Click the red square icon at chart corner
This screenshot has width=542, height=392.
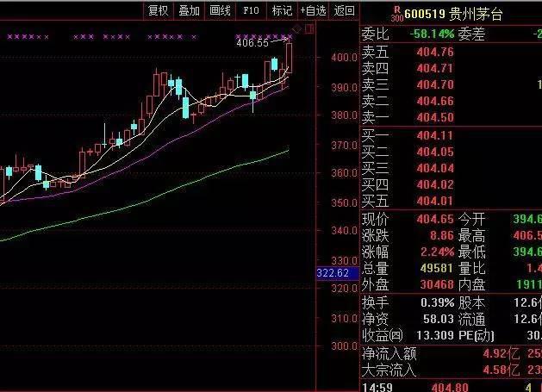pyautogui.click(x=309, y=28)
